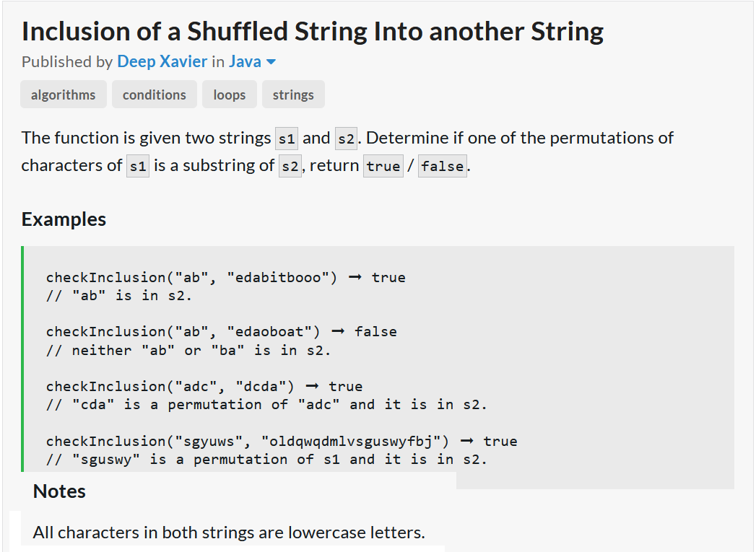This screenshot has width=756, height=552.
Task: Click the lowercase letters note text
Action: [229, 533]
